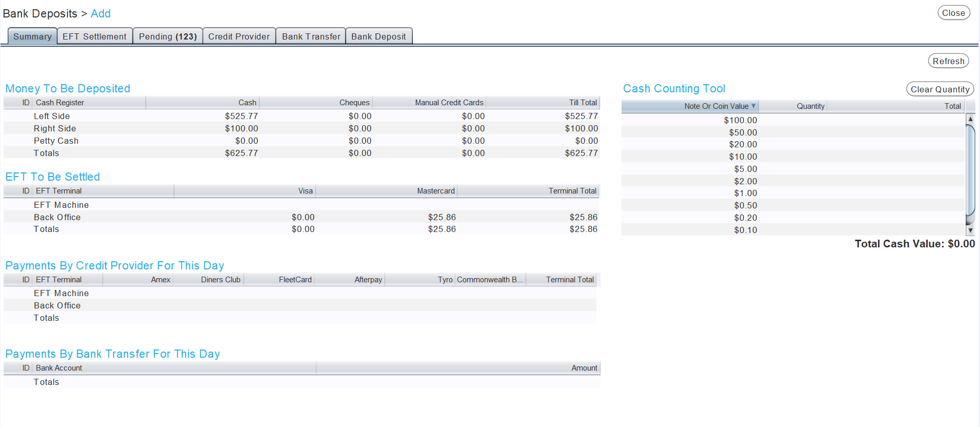
Task: Click the EFT Machine row under EFT To Be Settled
Action: pos(302,205)
